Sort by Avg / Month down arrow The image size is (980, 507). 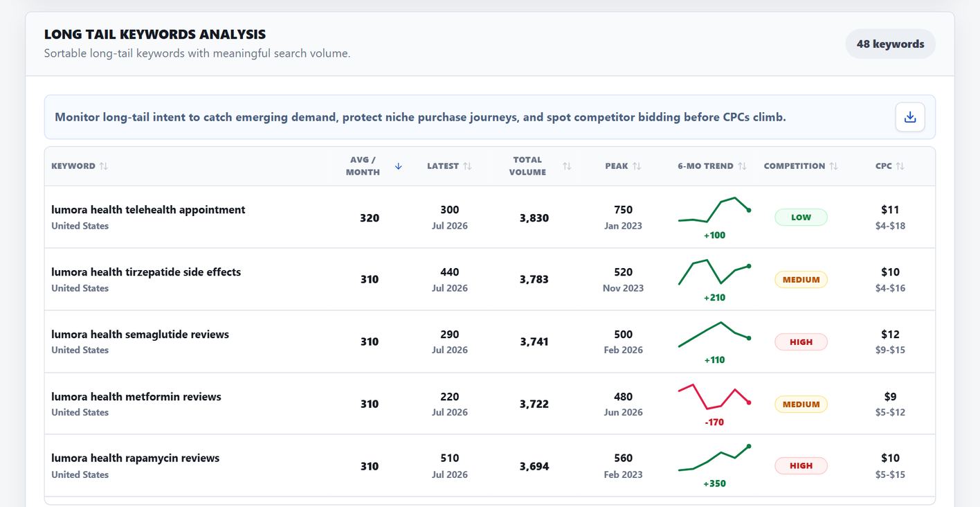pos(399,166)
